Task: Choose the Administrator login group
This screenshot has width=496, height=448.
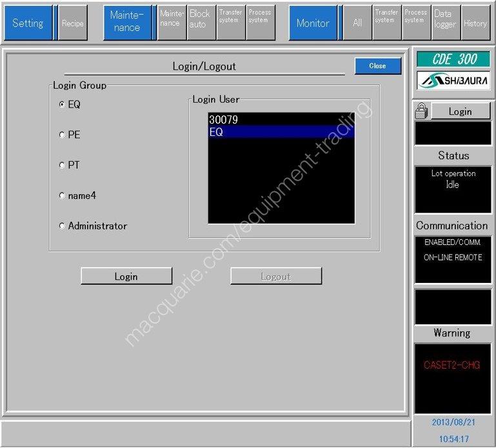Action: [x=62, y=226]
